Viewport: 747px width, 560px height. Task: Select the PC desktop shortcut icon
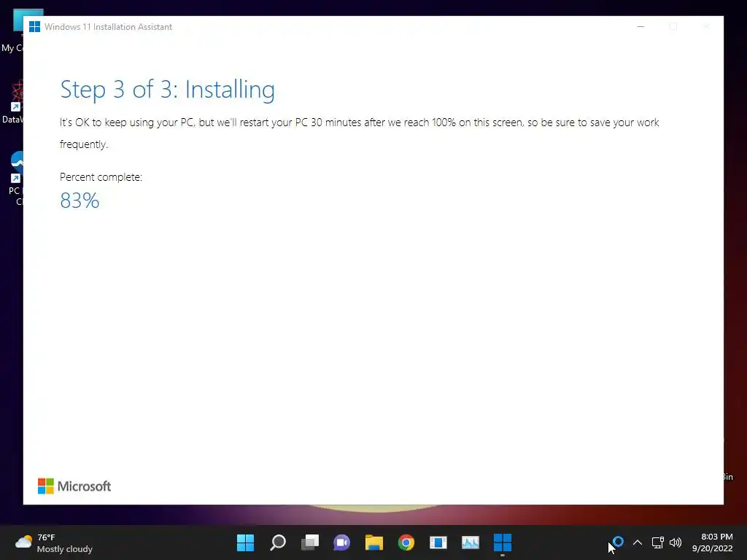[x=15, y=179]
